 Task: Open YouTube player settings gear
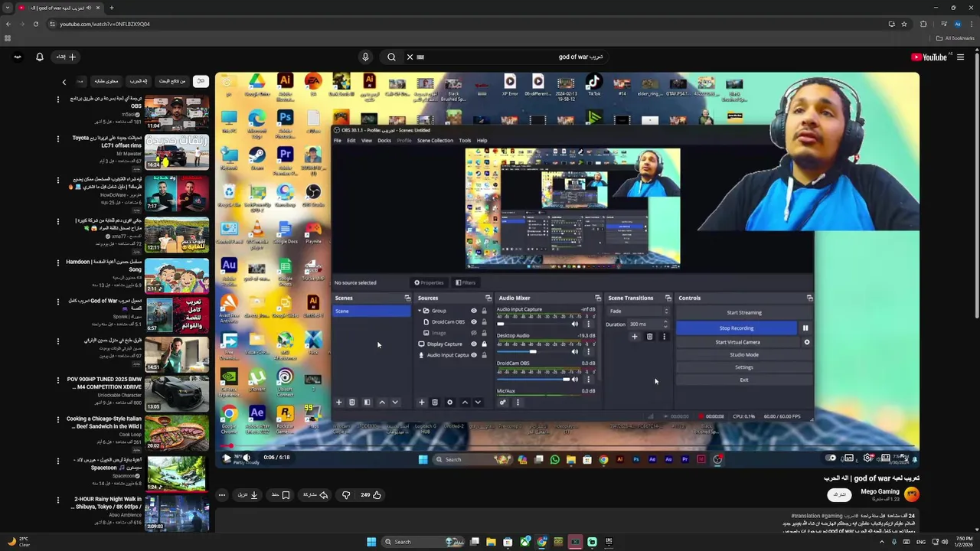tap(867, 458)
